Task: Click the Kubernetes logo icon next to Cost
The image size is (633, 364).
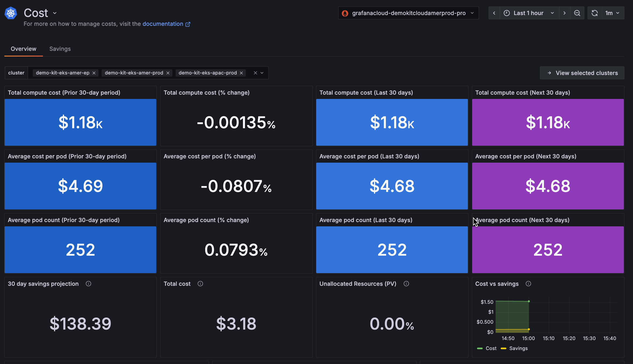Action: coord(10,13)
